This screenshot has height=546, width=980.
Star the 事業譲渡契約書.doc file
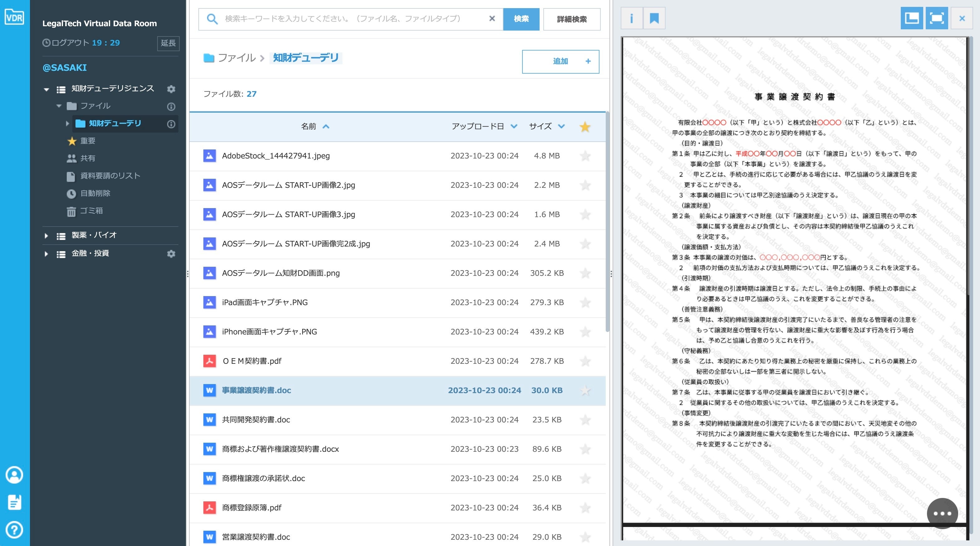pos(585,390)
